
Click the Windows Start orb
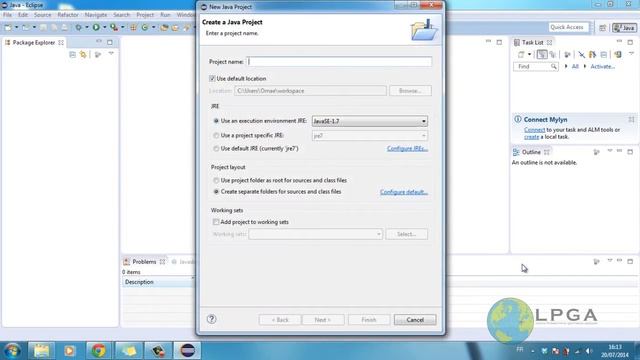[x=12, y=351]
